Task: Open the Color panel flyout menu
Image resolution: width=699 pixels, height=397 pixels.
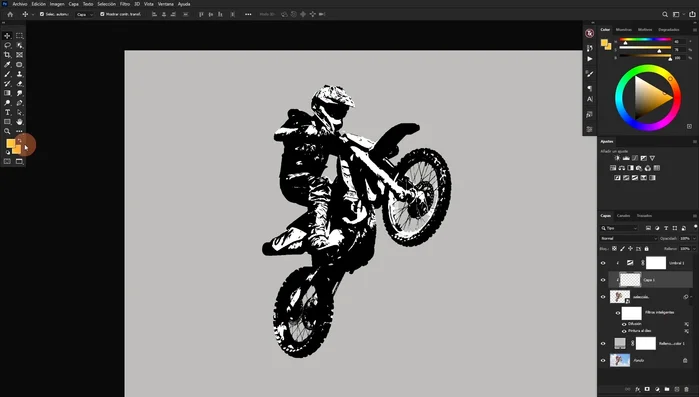Action: point(695,30)
